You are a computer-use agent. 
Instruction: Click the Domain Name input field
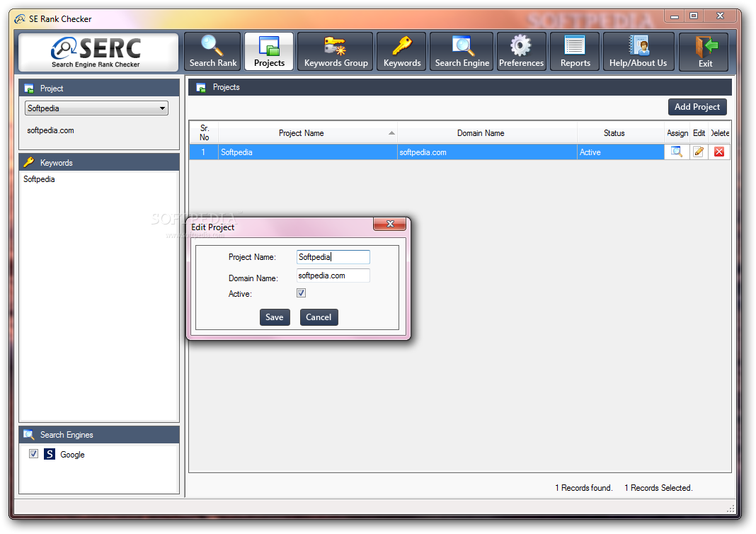333,275
